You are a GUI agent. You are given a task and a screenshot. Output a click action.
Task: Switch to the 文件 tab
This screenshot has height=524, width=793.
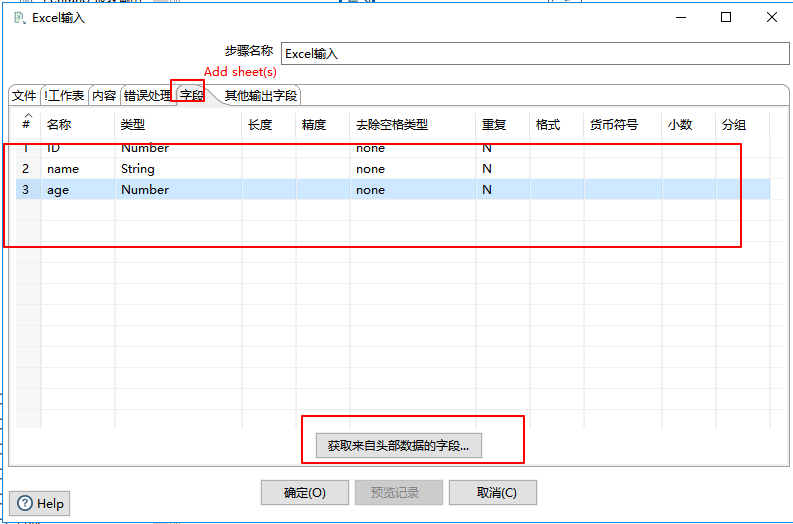24,96
